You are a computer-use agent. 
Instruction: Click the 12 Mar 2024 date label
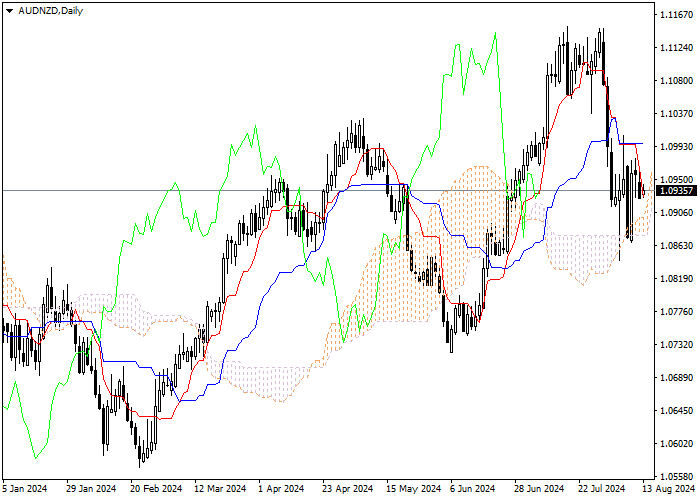tap(221, 488)
